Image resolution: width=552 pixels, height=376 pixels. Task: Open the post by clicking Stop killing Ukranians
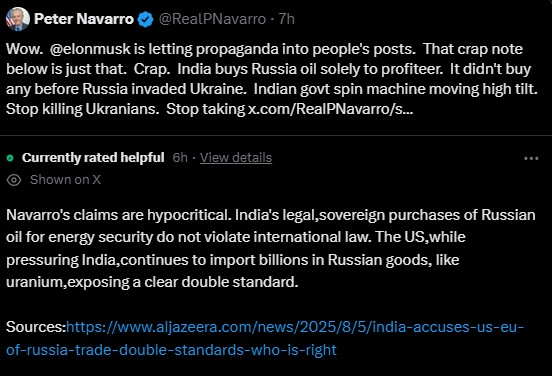pyautogui.click(x=83, y=109)
